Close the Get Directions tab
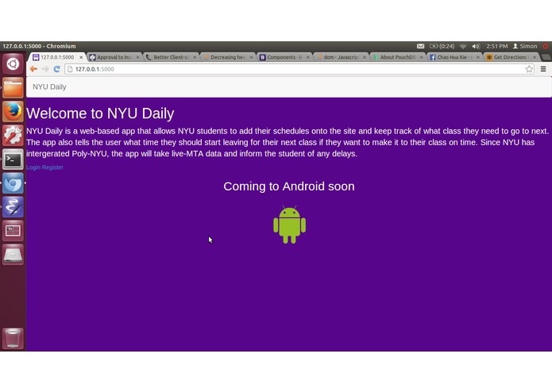This screenshot has height=392, width=552. (x=535, y=57)
